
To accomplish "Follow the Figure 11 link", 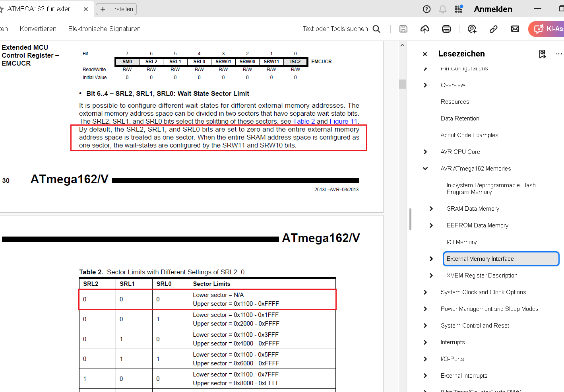I will pos(344,121).
